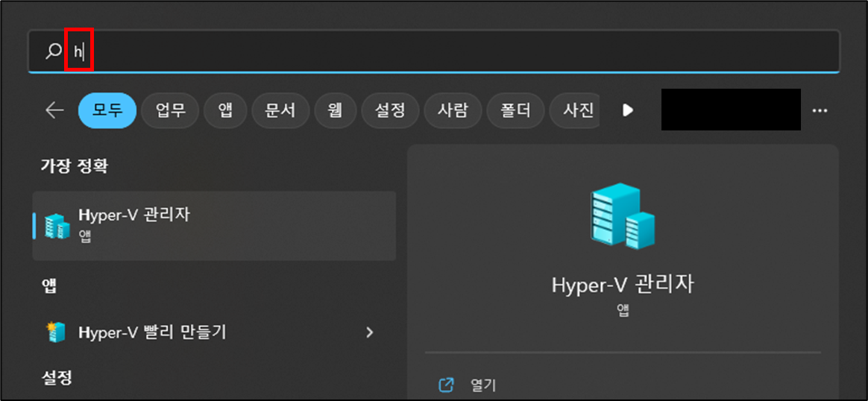Click the search magnifier icon
Image resolution: width=868 pixels, height=401 pixels.
[53, 51]
